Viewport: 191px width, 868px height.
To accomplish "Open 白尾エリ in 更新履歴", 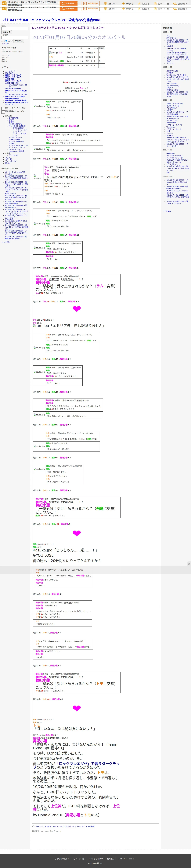I will (170, 88).
